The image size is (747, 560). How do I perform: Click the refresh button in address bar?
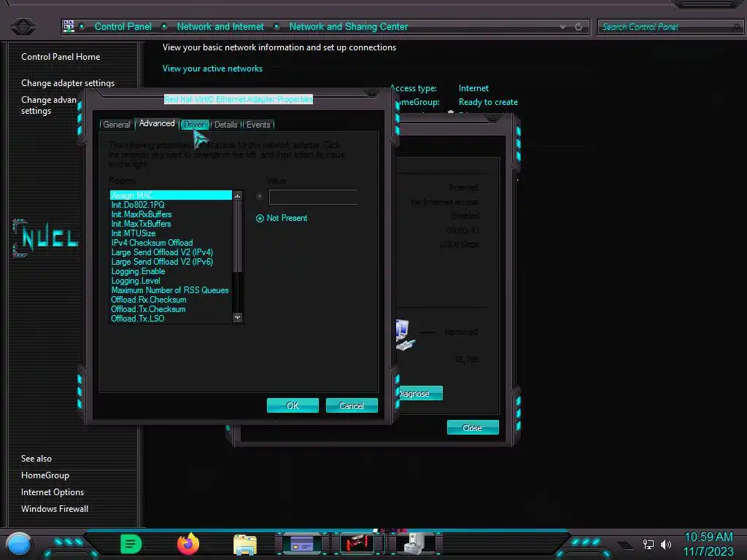[578, 27]
